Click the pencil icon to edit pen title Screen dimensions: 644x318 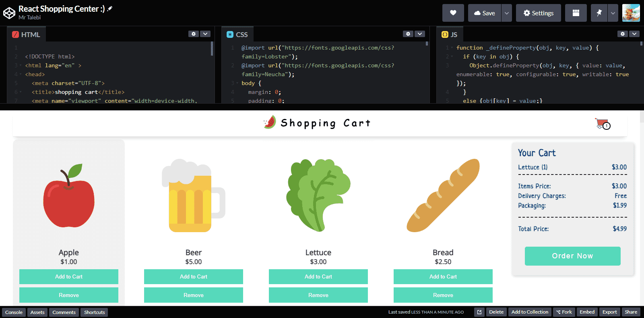pos(110,8)
